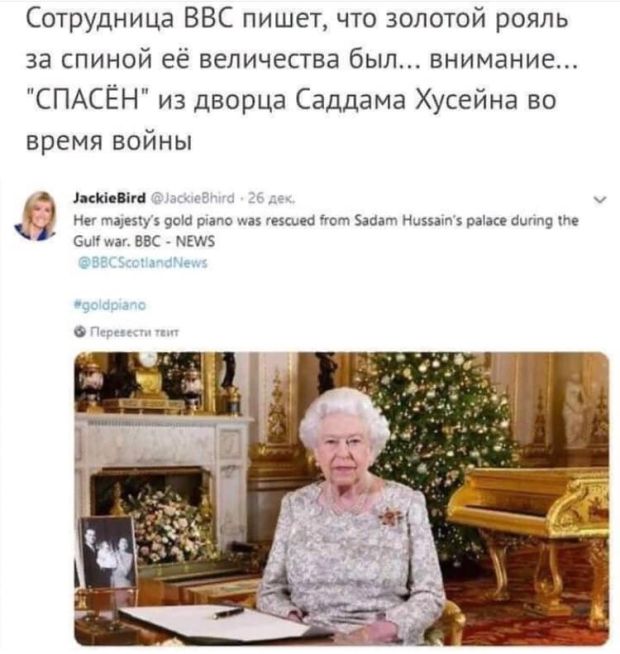Click the Christmas tree in the photo
The width and height of the screenshot is (620, 654).
[440, 430]
